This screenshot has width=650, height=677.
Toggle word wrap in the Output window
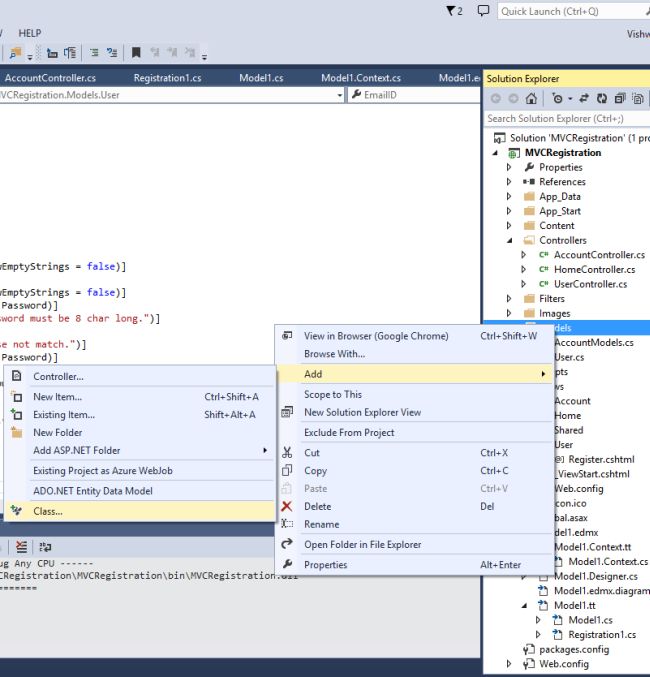coord(45,547)
